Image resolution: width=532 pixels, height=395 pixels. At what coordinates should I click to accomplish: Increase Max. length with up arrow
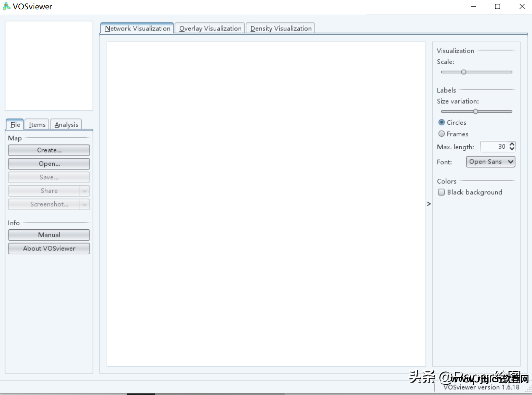[x=512, y=144]
